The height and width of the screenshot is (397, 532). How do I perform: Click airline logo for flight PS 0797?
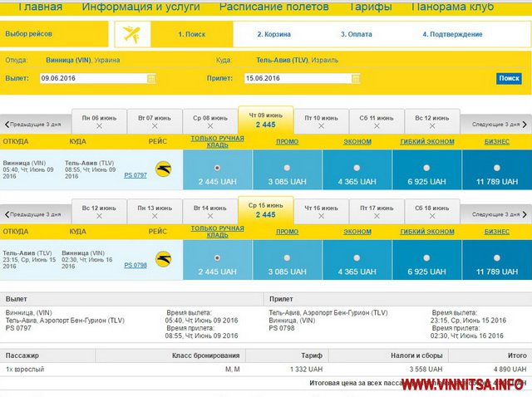click(162, 169)
